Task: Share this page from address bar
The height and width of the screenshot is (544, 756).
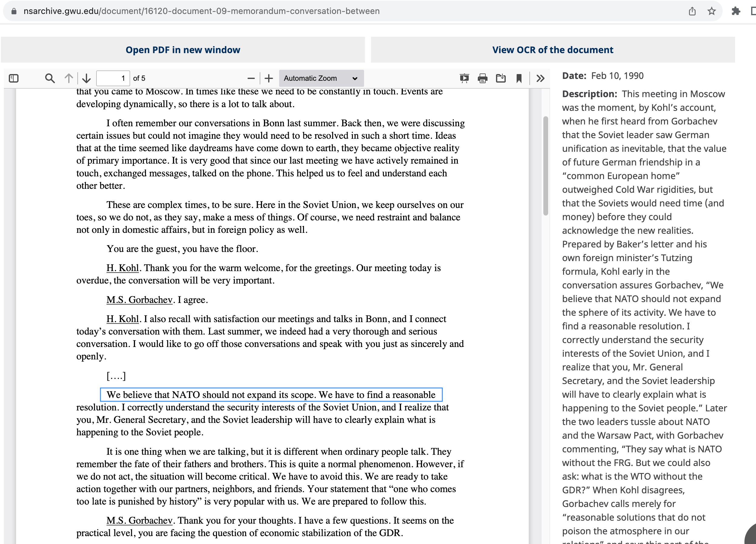Action: coord(692,11)
